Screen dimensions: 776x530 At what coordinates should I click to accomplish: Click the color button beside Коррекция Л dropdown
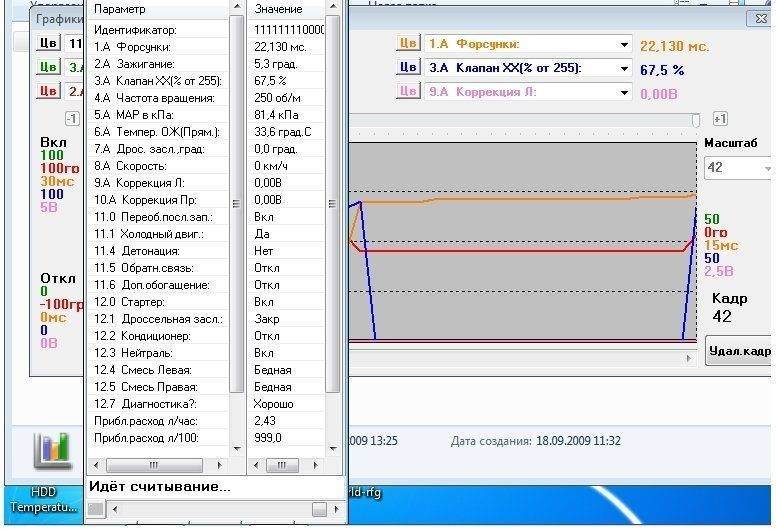tap(407, 92)
